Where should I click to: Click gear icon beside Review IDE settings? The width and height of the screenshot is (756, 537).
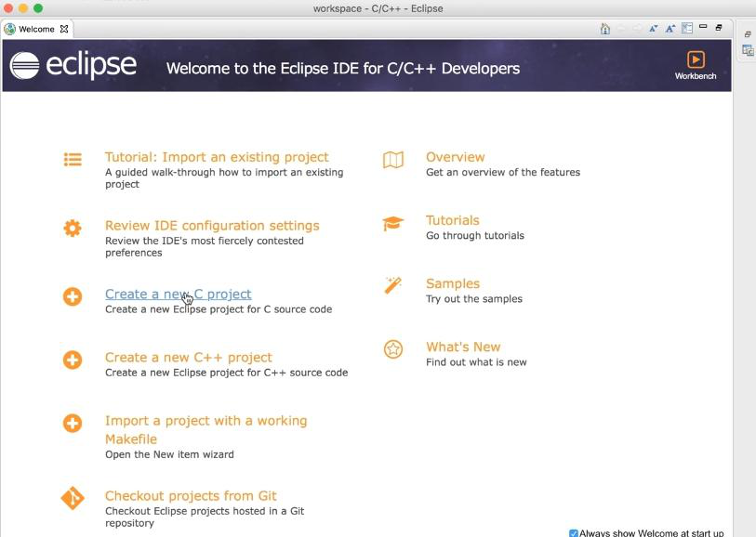point(73,228)
